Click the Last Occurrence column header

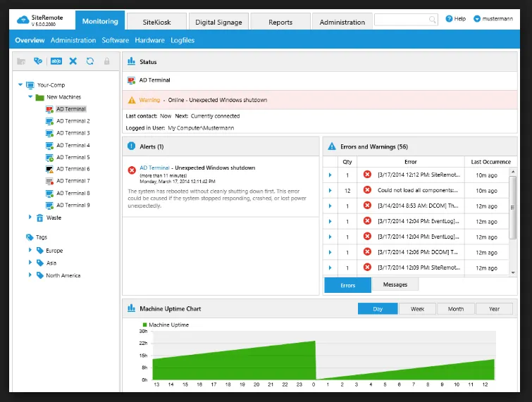[x=490, y=162]
